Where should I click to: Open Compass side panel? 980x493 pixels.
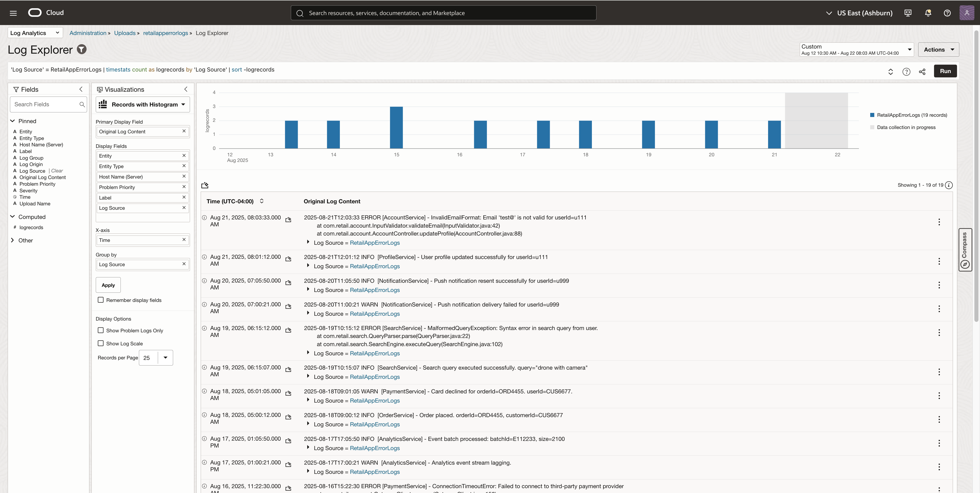tap(965, 250)
